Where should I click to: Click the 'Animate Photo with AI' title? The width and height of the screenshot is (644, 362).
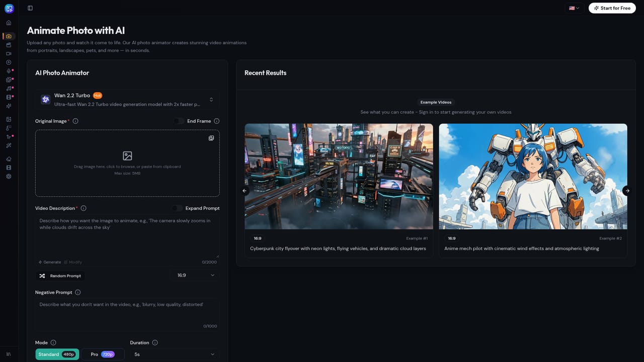[x=76, y=31]
